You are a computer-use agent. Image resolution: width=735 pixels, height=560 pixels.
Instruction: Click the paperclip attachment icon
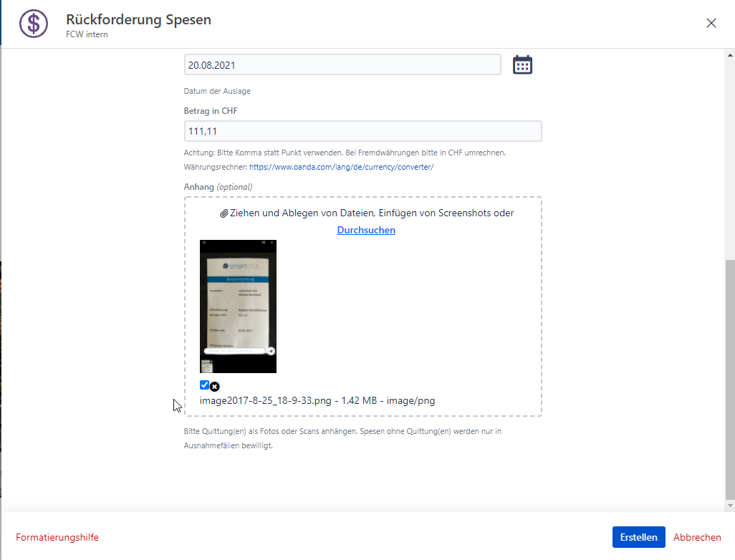(x=224, y=213)
